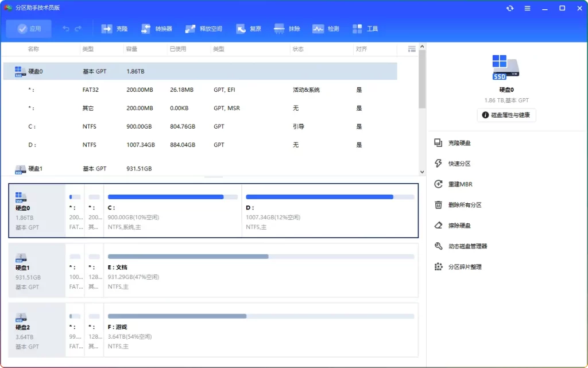Open the hamburger menu in title bar
This screenshot has height=368, width=588.
tap(527, 8)
